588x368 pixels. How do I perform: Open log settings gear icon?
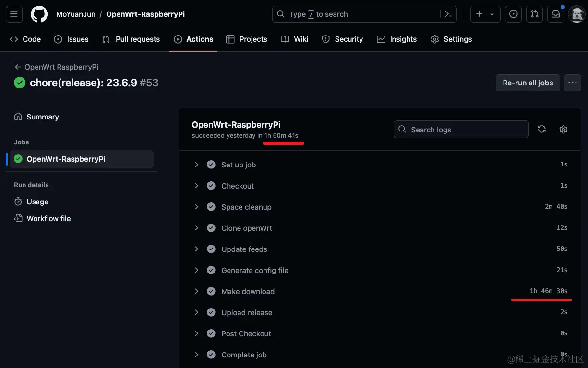pyautogui.click(x=564, y=129)
